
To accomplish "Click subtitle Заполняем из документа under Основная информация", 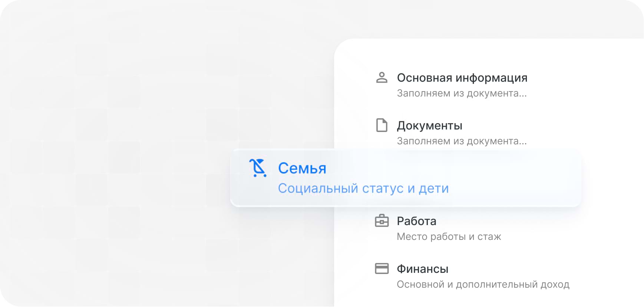I will 462,93.
